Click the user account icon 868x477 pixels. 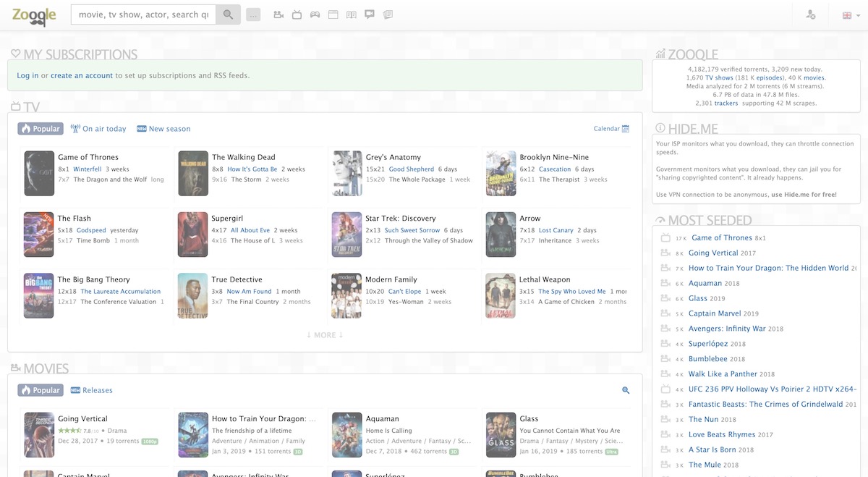pos(811,14)
